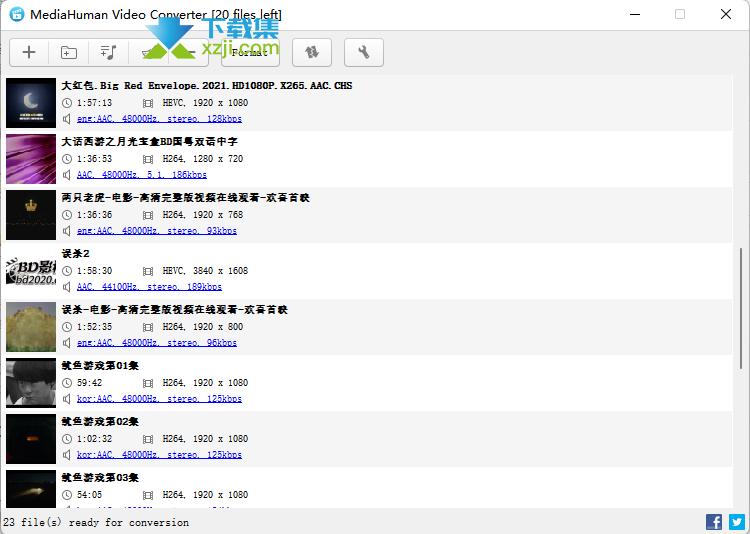The image size is (750, 534).
Task: Open audio link AAC 44100Hz stereo 189kbps
Action: pos(149,287)
